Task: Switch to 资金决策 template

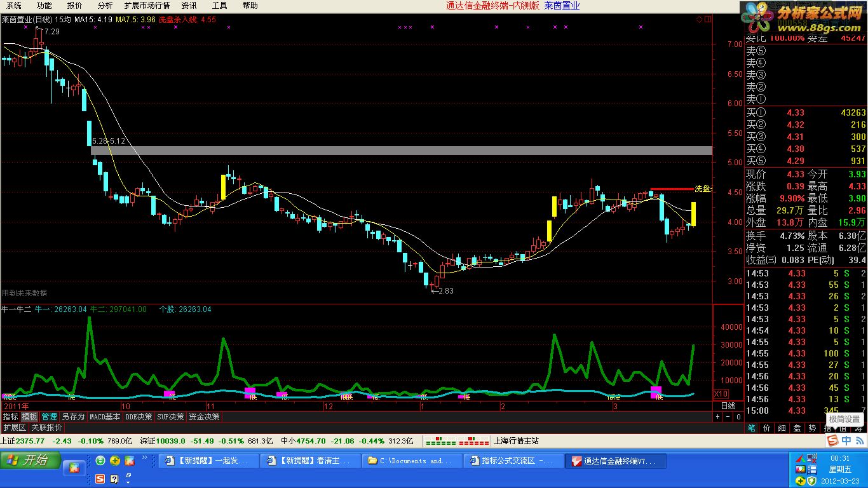Action: click(x=205, y=417)
